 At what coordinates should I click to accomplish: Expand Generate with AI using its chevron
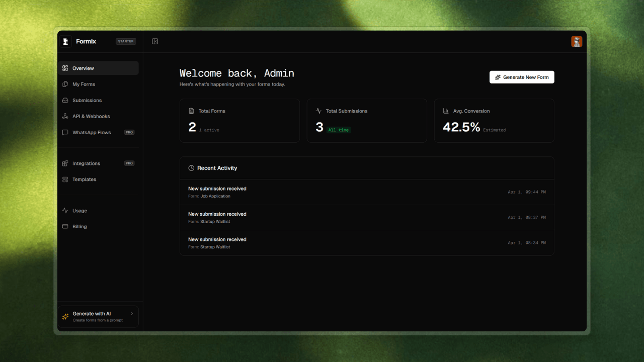coord(132,313)
